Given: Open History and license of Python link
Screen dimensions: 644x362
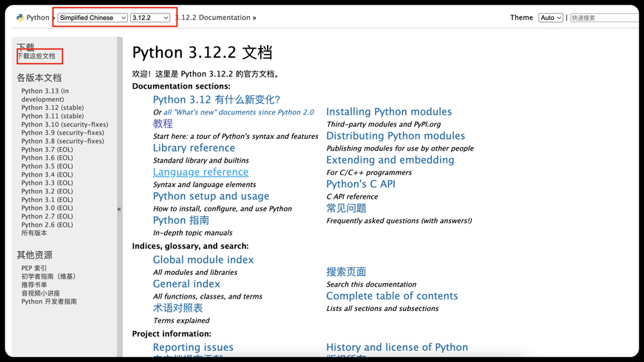Looking at the screenshot, I should click(x=397, y=347).
